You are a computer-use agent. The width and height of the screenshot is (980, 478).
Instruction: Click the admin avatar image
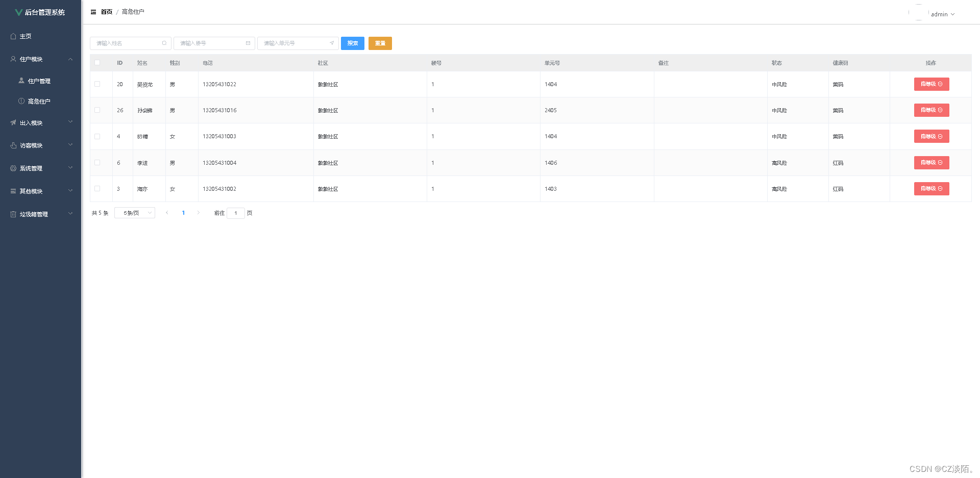tap(919, 12)
